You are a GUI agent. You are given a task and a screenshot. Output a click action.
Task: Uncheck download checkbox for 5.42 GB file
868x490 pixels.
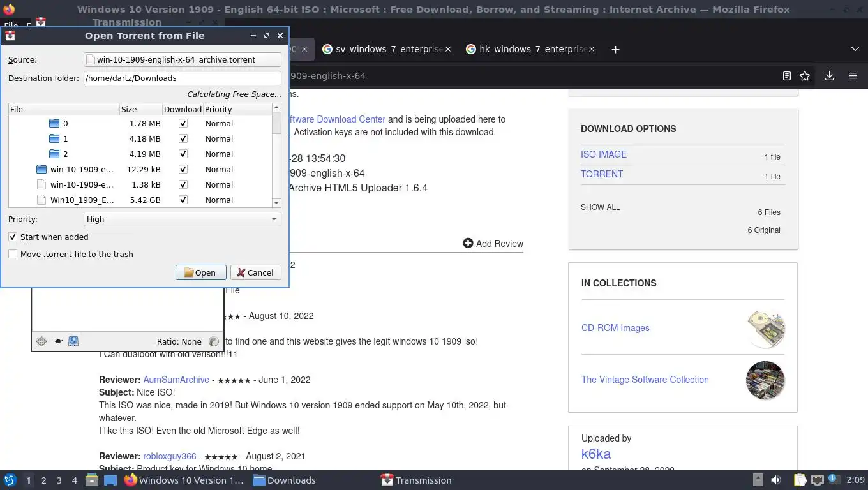(183, 200)
